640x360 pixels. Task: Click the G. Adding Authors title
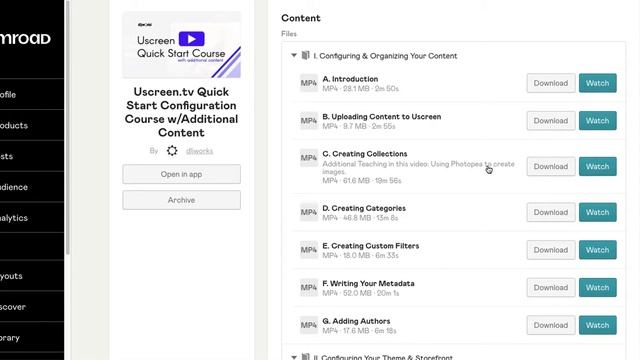coord(356,321)
